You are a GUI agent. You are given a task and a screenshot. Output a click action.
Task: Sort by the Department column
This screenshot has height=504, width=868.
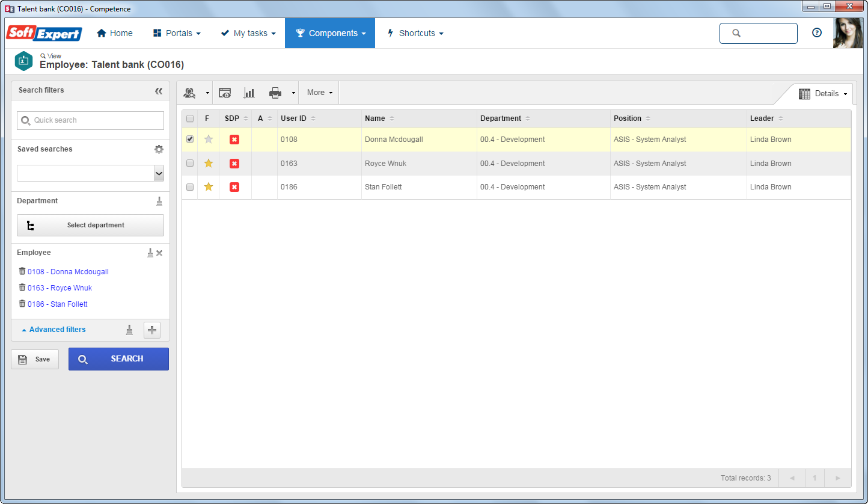point(505,118)
